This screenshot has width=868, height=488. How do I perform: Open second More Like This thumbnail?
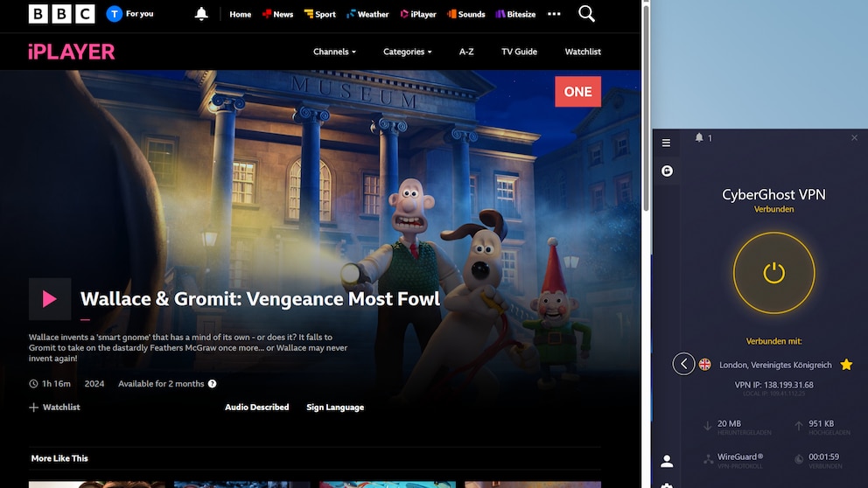pos(241,485)
